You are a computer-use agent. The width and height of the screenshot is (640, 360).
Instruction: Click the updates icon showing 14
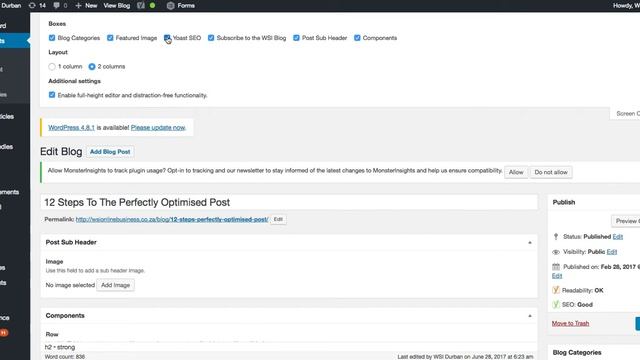tap(32, 6)
